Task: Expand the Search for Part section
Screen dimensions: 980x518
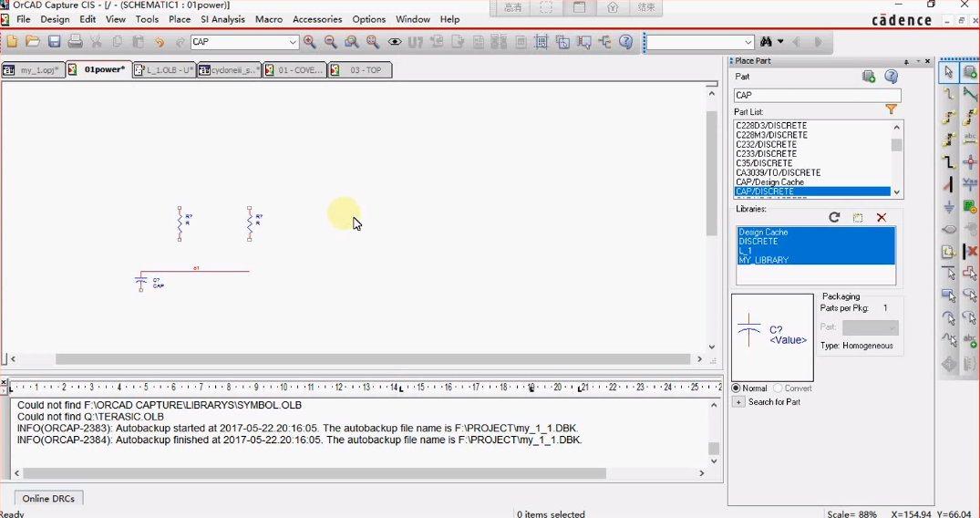Action: coord(738,401)
